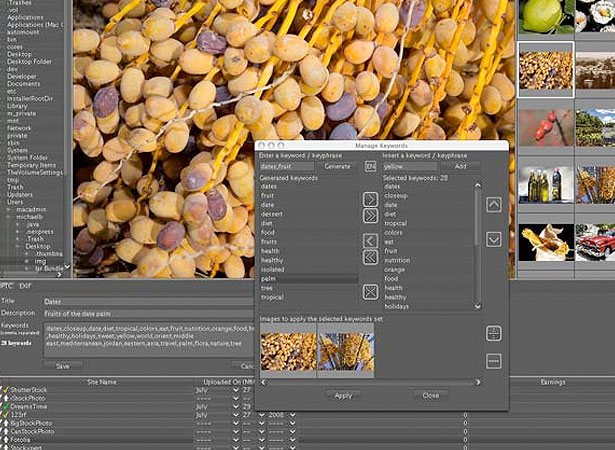
Task: Remove all keywords using double left arrow
Action: (x=370, y=257)
